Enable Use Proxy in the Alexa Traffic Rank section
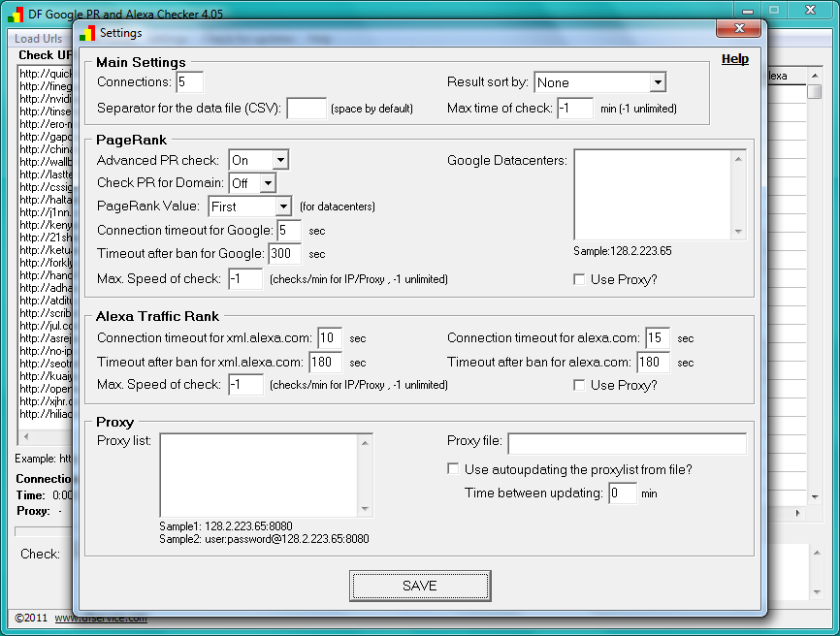Screen dimensions: 840x636 (579, 385)
